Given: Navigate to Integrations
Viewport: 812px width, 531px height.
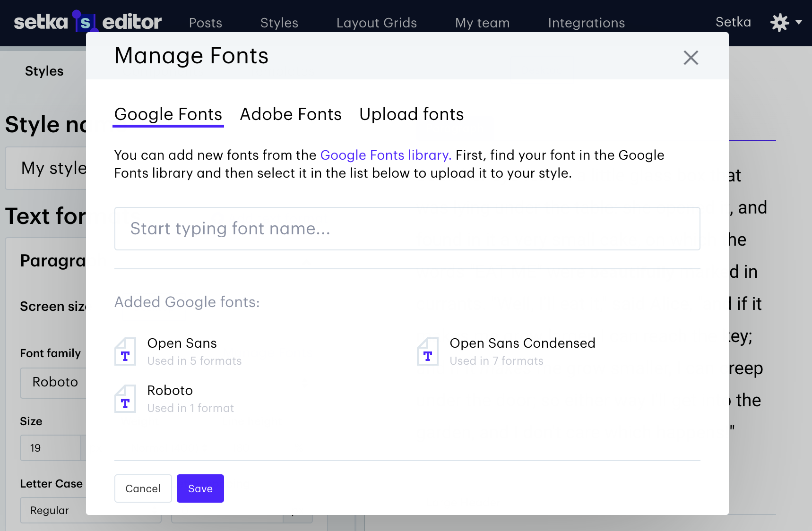Looking at the screenshot, I should pos(586,23).
